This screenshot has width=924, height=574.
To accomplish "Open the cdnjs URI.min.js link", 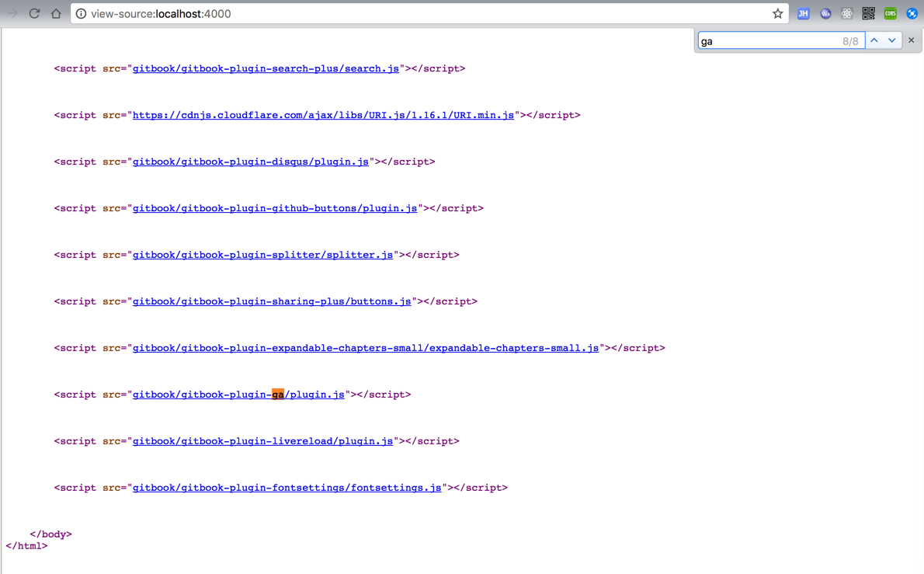I will (323, 115).
